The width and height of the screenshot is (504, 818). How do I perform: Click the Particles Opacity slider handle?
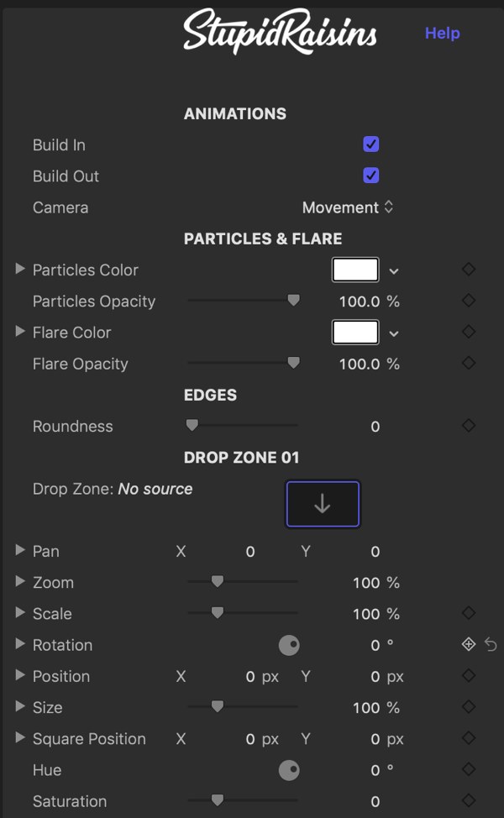[294, 301]
